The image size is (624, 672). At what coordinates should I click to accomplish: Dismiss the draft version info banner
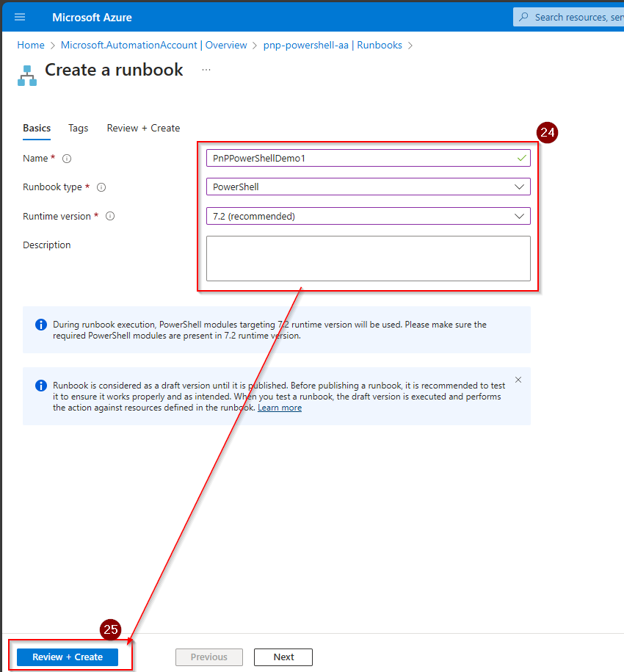tap(518, 380)
